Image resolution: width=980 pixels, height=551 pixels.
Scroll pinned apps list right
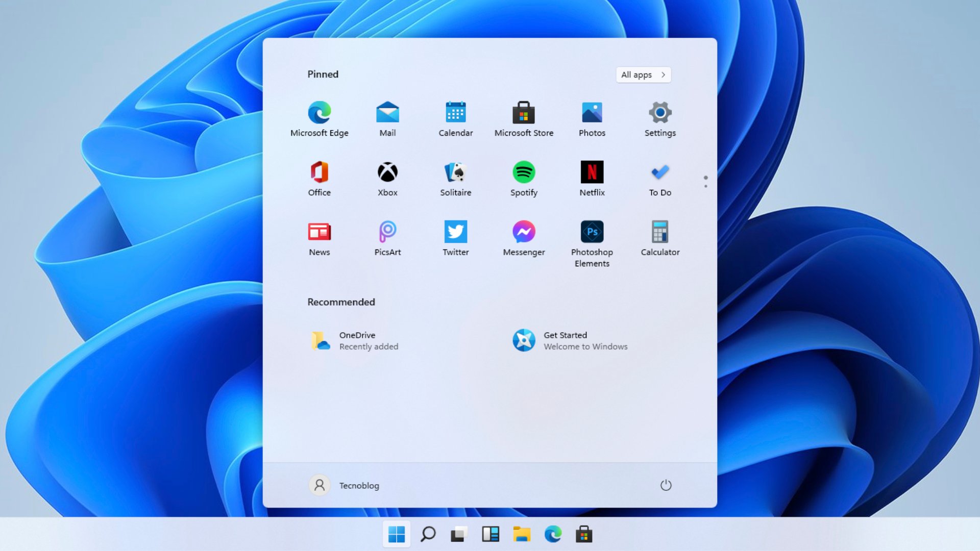[x=705, y=186]
